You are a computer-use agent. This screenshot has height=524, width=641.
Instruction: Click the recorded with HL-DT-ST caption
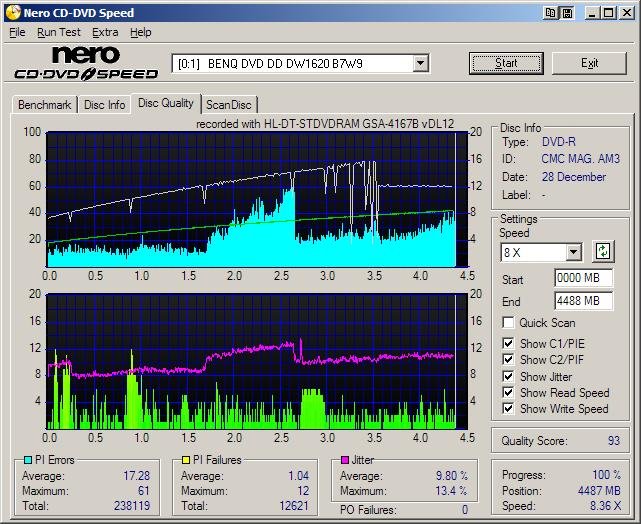pos(325,124)
